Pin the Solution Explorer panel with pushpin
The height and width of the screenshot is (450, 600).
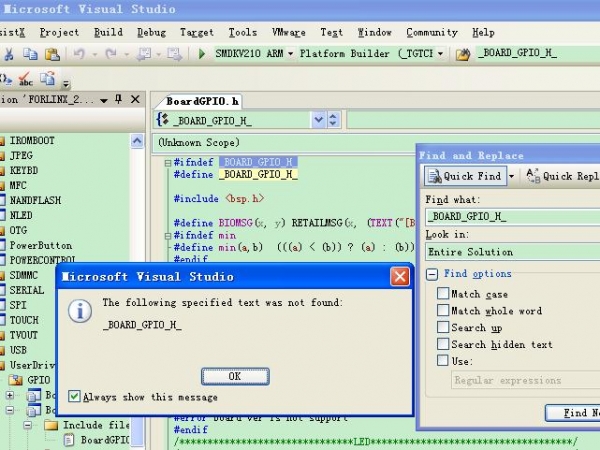119,100
